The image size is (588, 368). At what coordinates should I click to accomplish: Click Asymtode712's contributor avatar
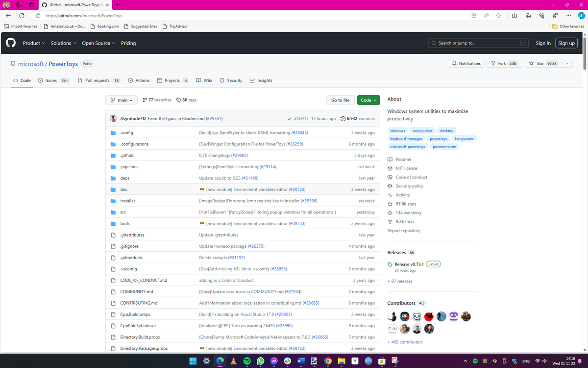tap(113, 118)
